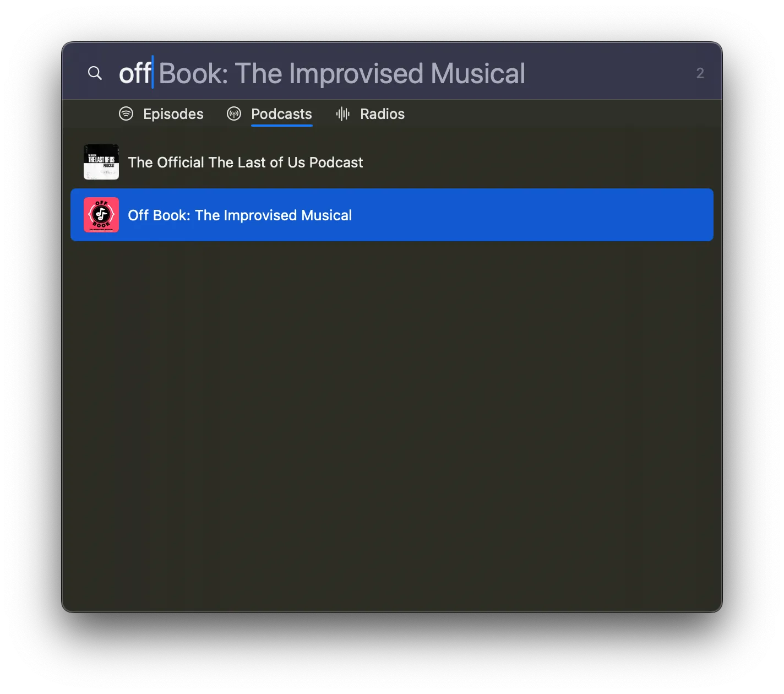The image size is (784, 694).
Task: Click the empty tab bar space right of Radios
Action: 562,114
